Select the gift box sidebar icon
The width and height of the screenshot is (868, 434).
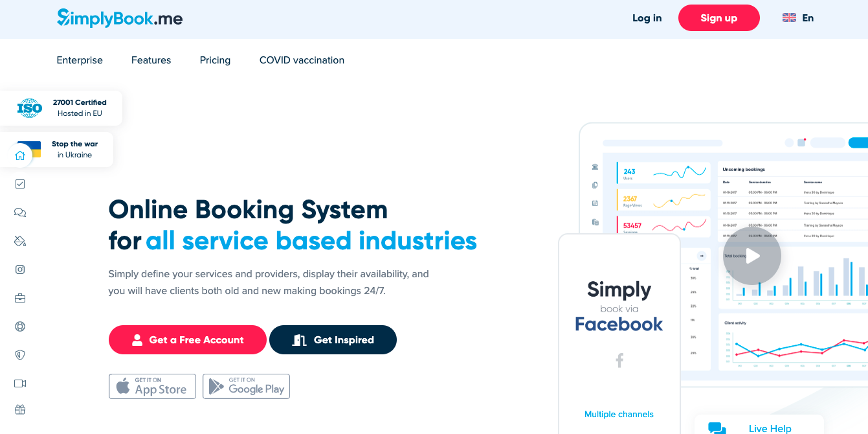point(20,409)
